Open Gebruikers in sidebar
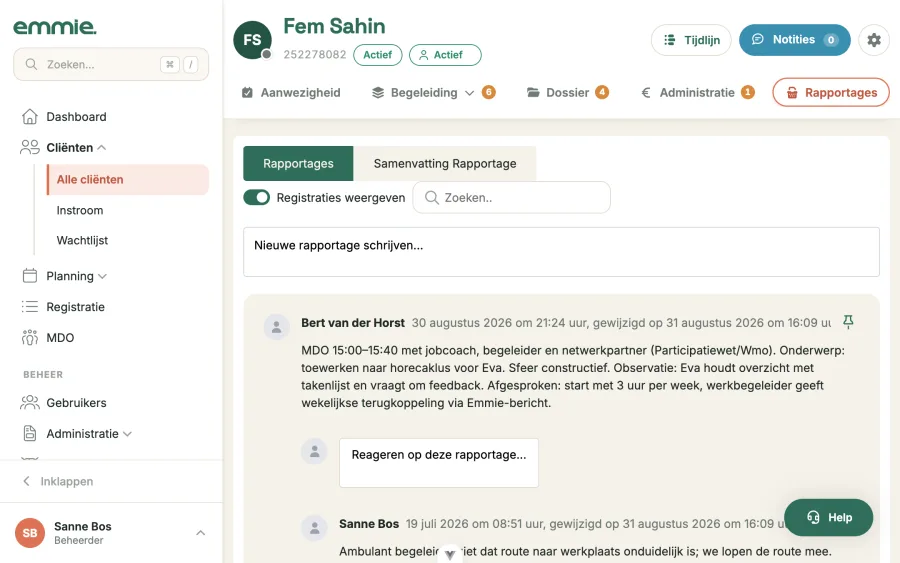The image size is (900, 563). tap(76, 403)
